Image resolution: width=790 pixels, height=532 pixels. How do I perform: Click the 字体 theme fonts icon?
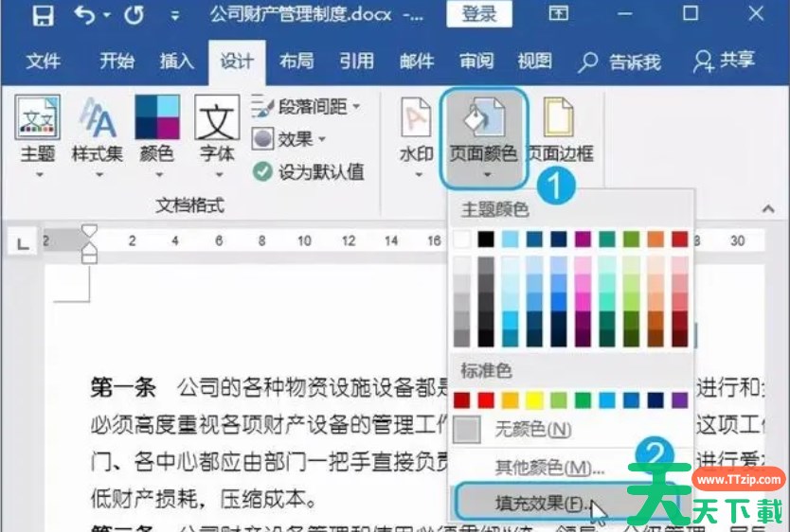[217, 131]
